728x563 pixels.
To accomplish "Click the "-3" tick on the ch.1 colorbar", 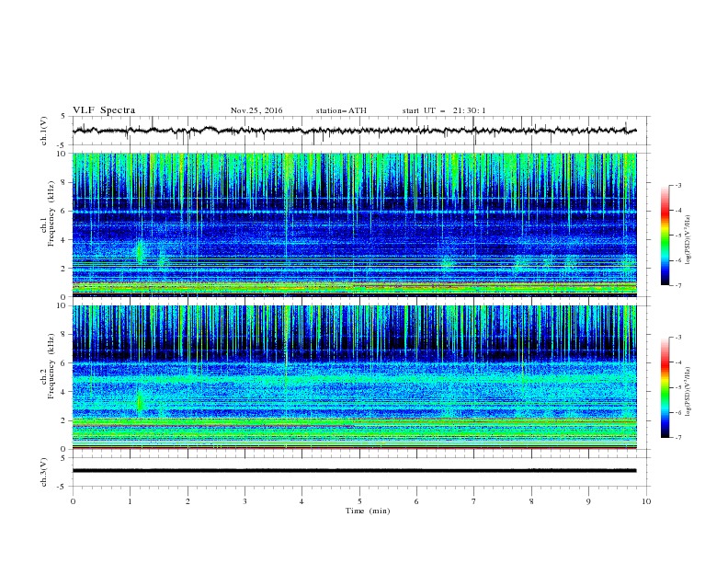I will pyautogui.click(x=677, y=186).
